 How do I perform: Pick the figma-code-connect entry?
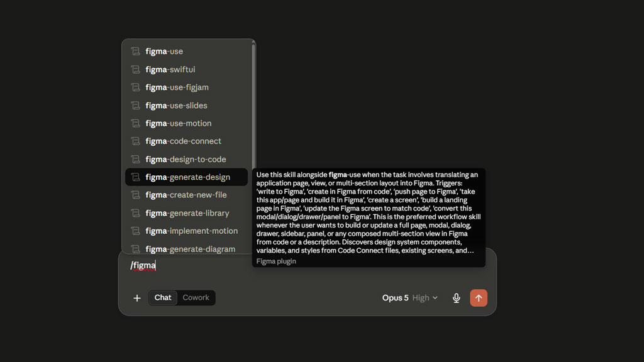[186, 141]
